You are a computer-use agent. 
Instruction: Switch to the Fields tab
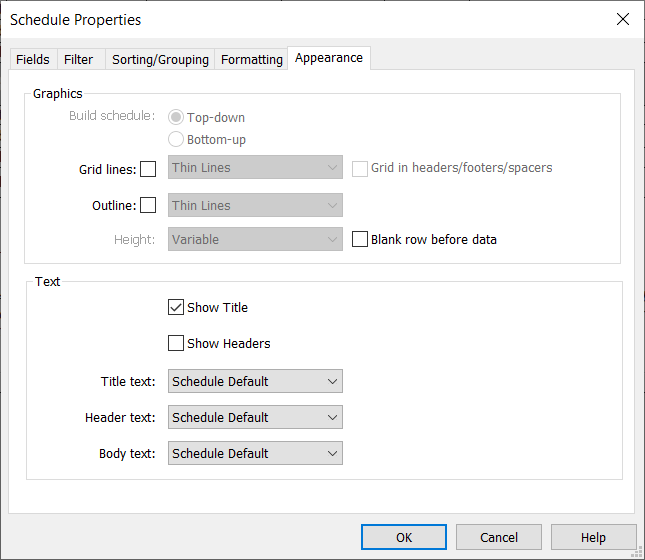click(x=33, y=60)
